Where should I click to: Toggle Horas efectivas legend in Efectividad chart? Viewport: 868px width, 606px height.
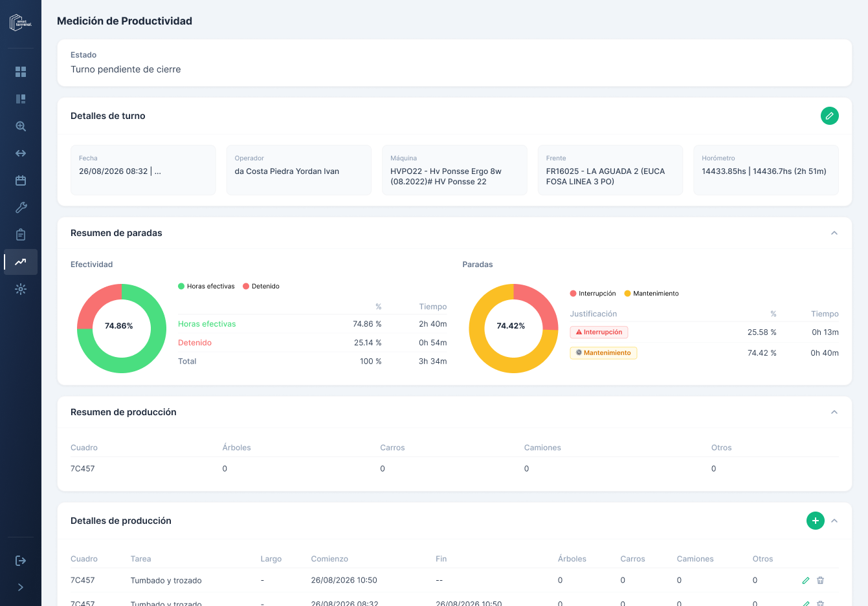206,287
